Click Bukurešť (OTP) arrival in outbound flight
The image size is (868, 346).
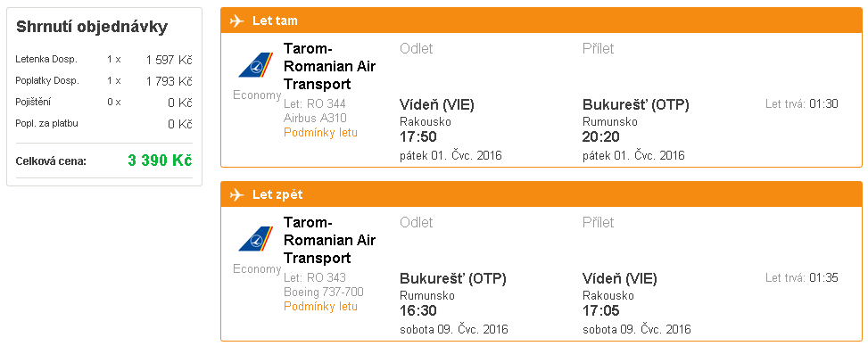click(636, 104)
